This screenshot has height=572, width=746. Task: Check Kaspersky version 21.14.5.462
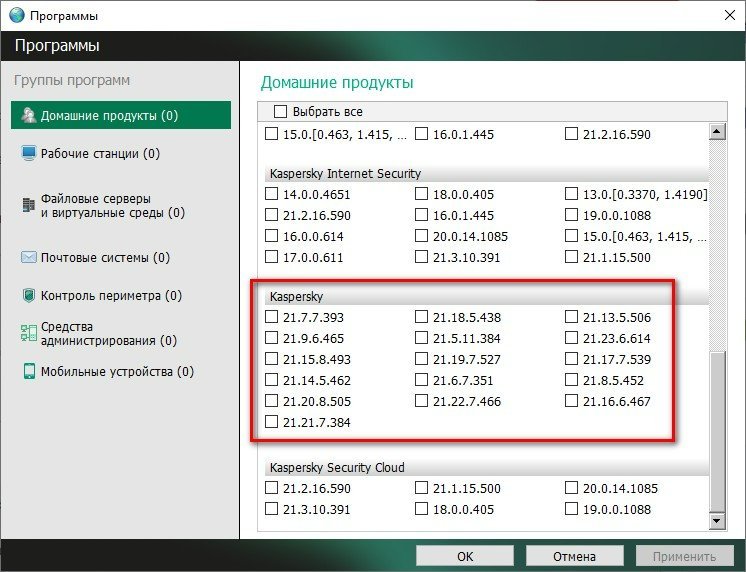coord(271,380)
